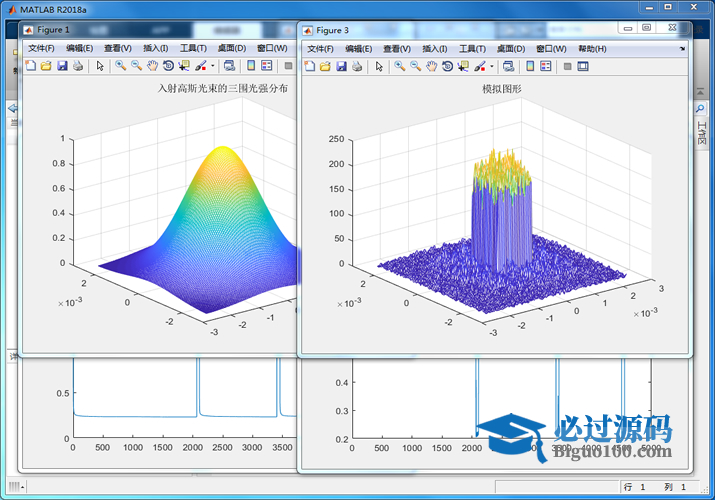Click Open File icon in Figure 3 toolbar
715x500 pixels.
pos(325,66)
